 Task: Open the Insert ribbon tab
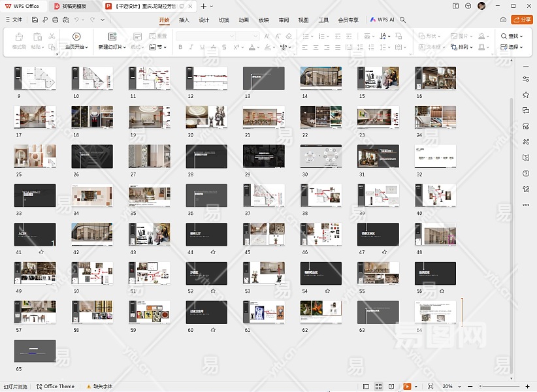(184, 20)
